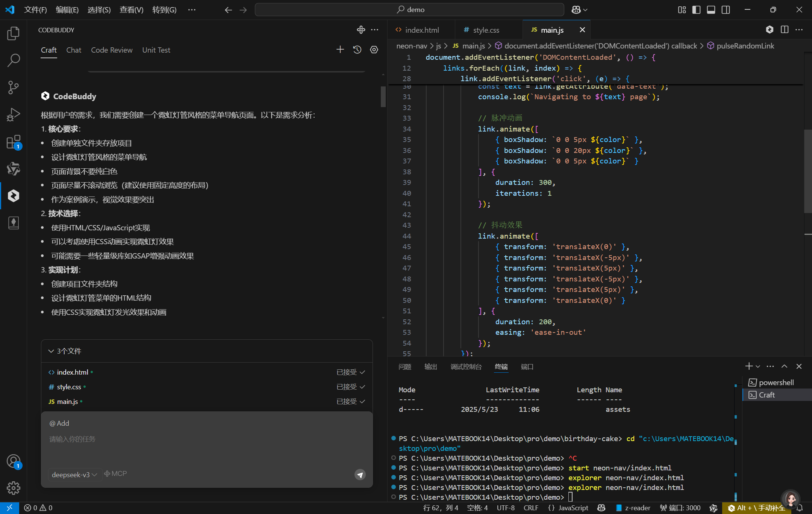Open the Explorer view in activity bar
This screenshot has width=812, height=514.
coord(13,33)
